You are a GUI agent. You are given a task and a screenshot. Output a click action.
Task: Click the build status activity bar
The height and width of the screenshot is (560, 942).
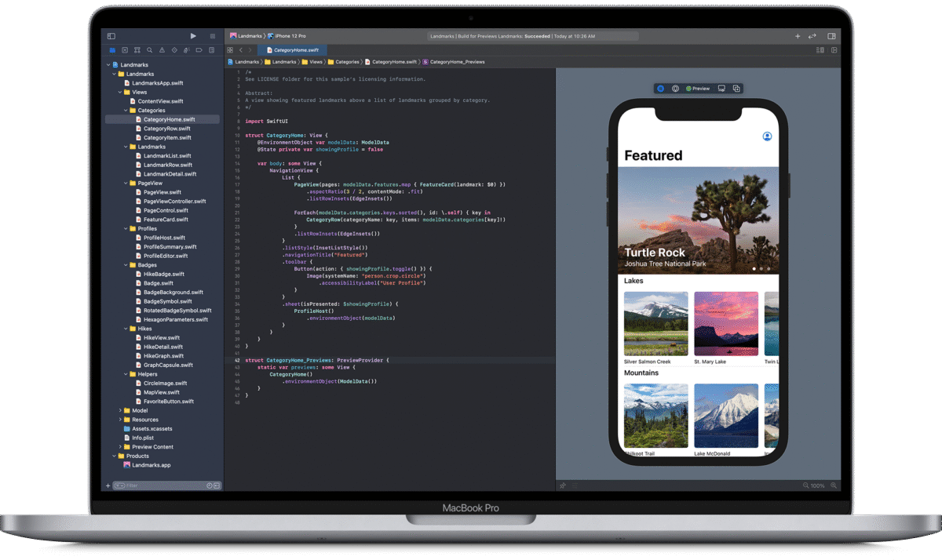click(532, 36)
